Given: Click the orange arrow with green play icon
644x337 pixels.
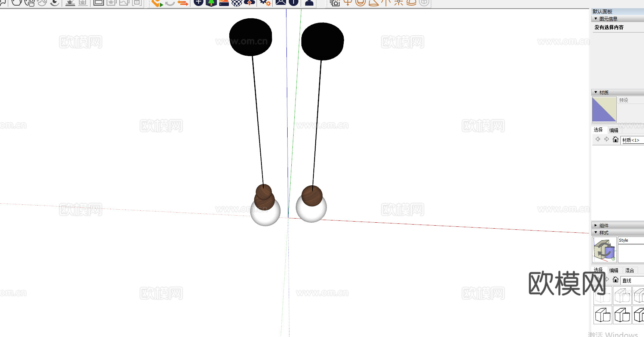Looking at the screenshot, I should click(x=157, y=3).
